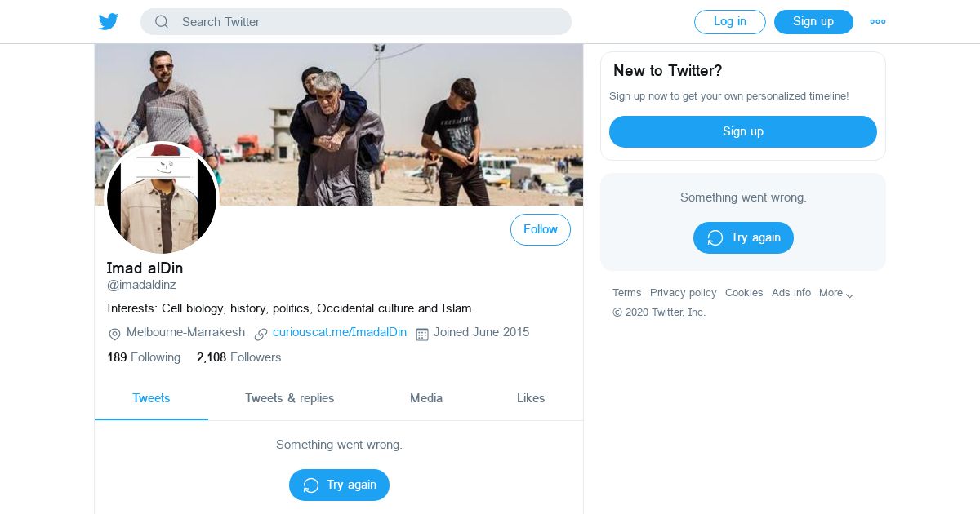The image size is (980, 514).
Task: View the 2,108 Followers list
Action: point(238,357)
